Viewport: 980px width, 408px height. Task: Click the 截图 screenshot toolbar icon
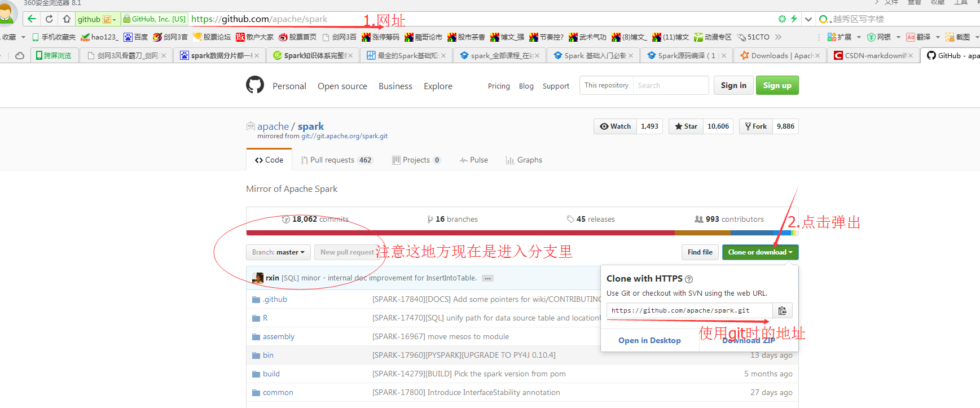(958, 37)
